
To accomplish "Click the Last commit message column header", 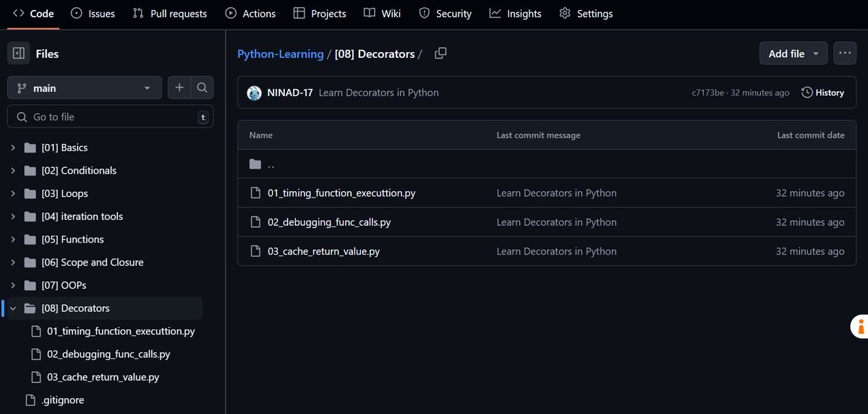I will (538, 135).
